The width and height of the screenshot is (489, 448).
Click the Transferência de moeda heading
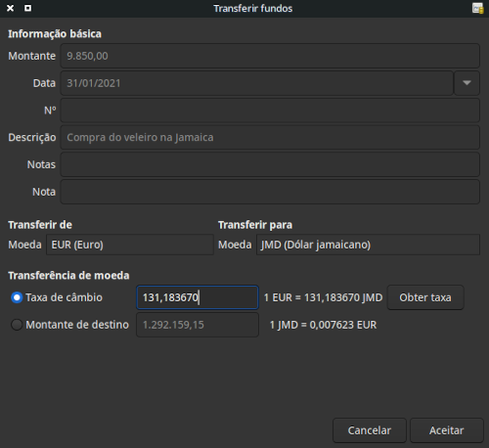pyautogui.click(x=68, y=276)
